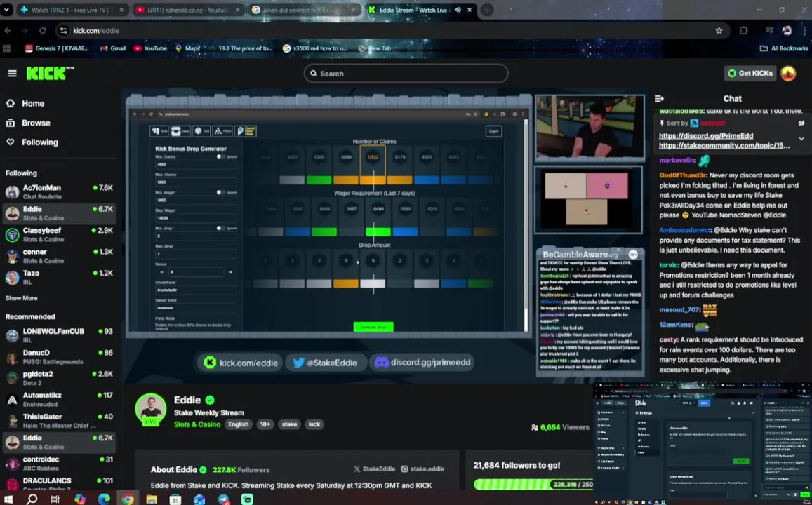Click masoud_707 username in chat
The image size is (812, 505).
pos(679,310)
